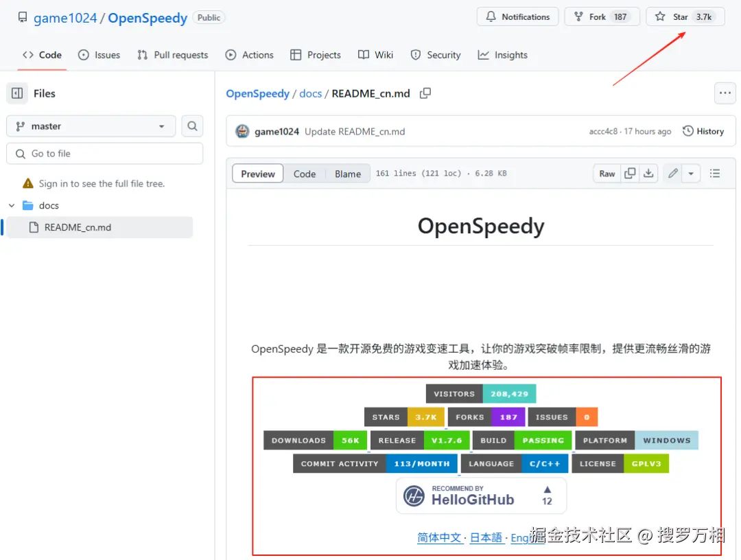Focus the Go to file field
Viewport: 741px width, 560px height.
(x=104, y=154)
